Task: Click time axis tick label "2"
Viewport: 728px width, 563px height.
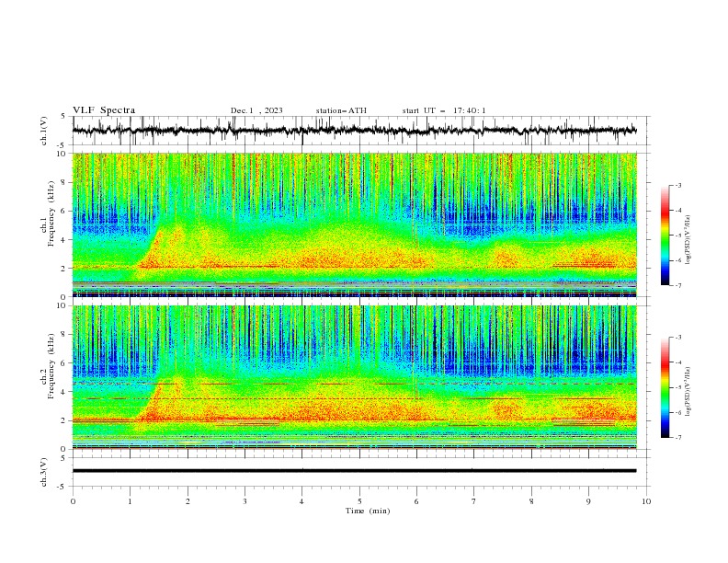Action: pyautogui.click(x=188, y=501)
